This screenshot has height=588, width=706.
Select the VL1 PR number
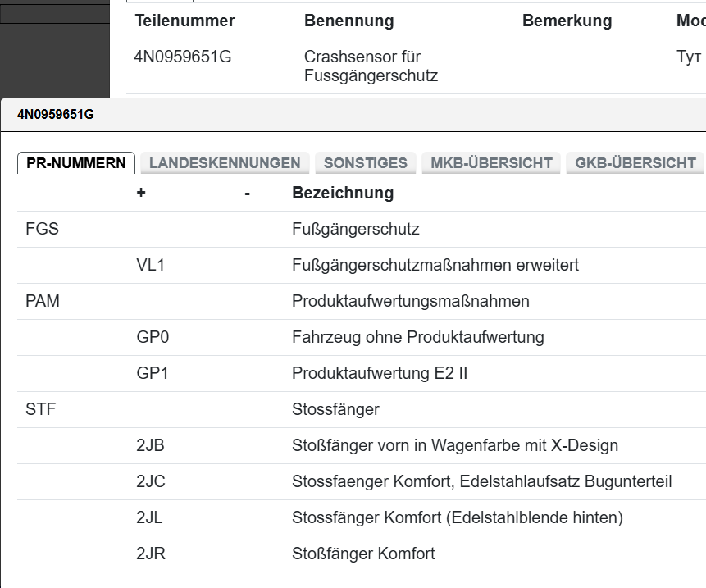coord(152,266)
